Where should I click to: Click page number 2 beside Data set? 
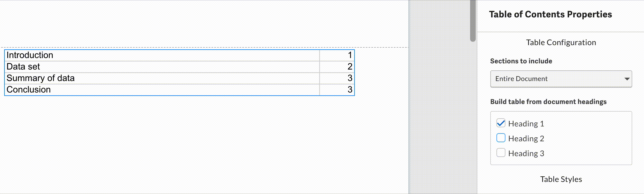click(350, 67)
